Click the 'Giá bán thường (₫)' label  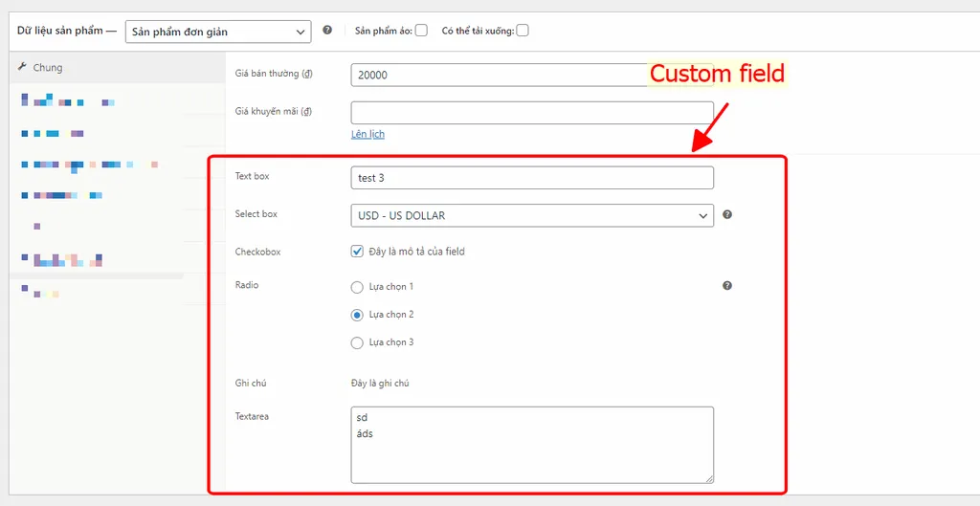pos(274,74)
